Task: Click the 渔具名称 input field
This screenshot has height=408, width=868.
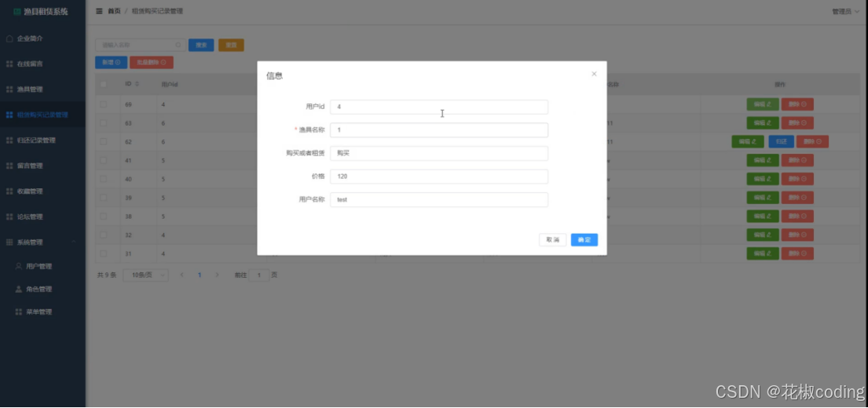Action: click(x=439, y=130)
